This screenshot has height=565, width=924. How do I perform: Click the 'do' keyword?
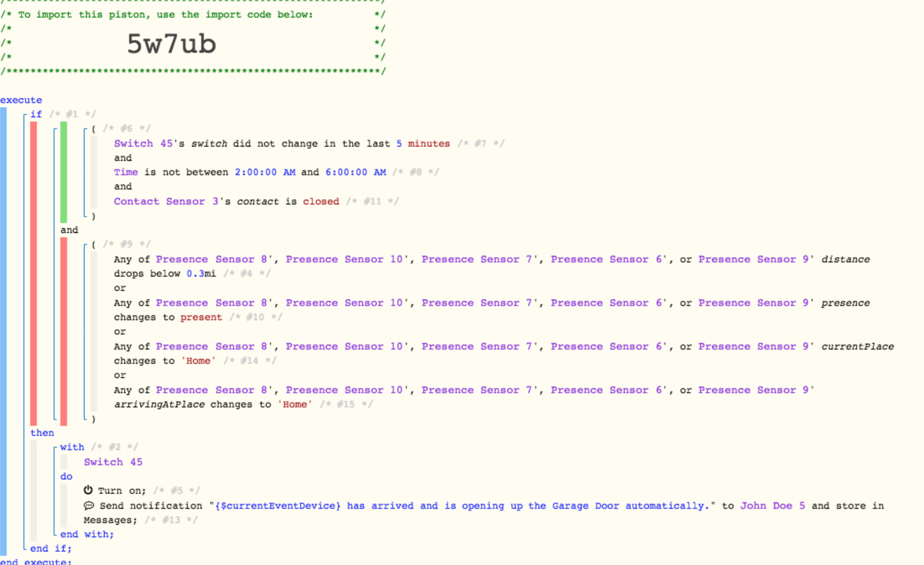66,476
